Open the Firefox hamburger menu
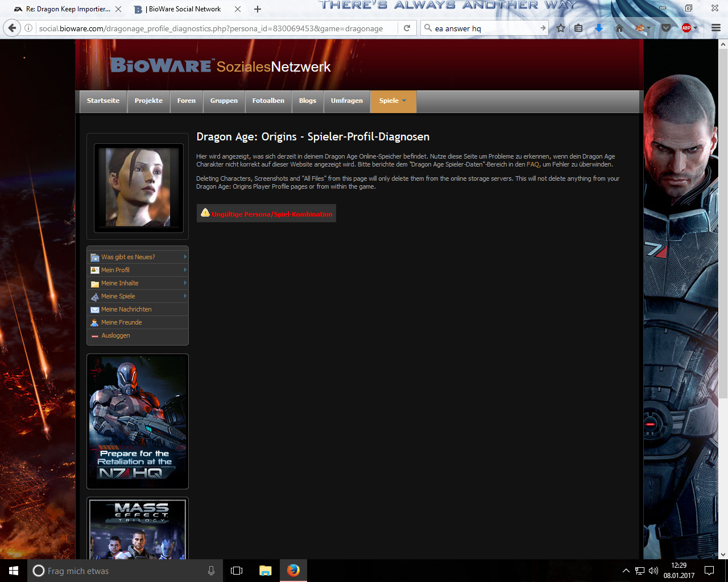Screen dimensions: 728x582 click(715, 28)
